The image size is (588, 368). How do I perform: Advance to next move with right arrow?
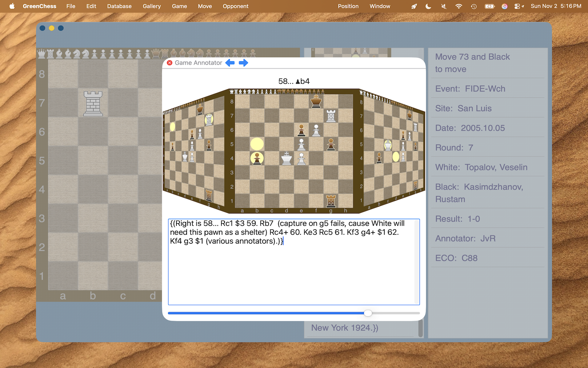243,63
